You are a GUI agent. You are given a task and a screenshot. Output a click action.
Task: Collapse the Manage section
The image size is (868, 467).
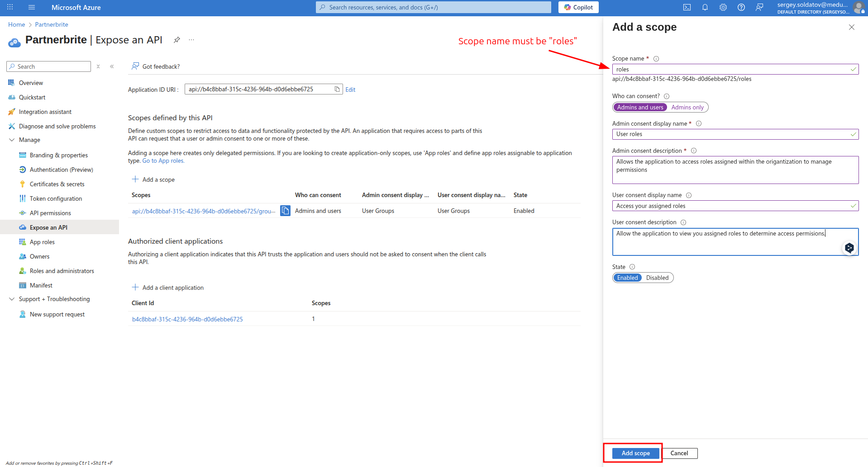(12, 140)
